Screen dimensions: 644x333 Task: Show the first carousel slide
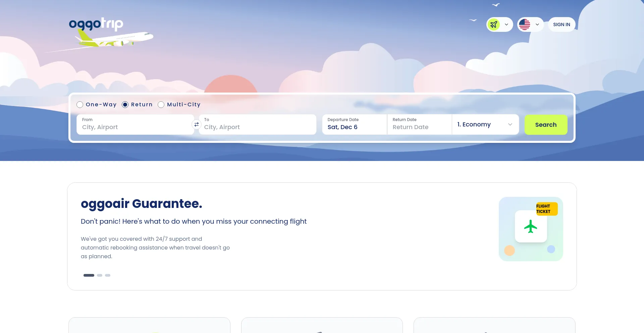pyautogui.click(x=89, y=275)
